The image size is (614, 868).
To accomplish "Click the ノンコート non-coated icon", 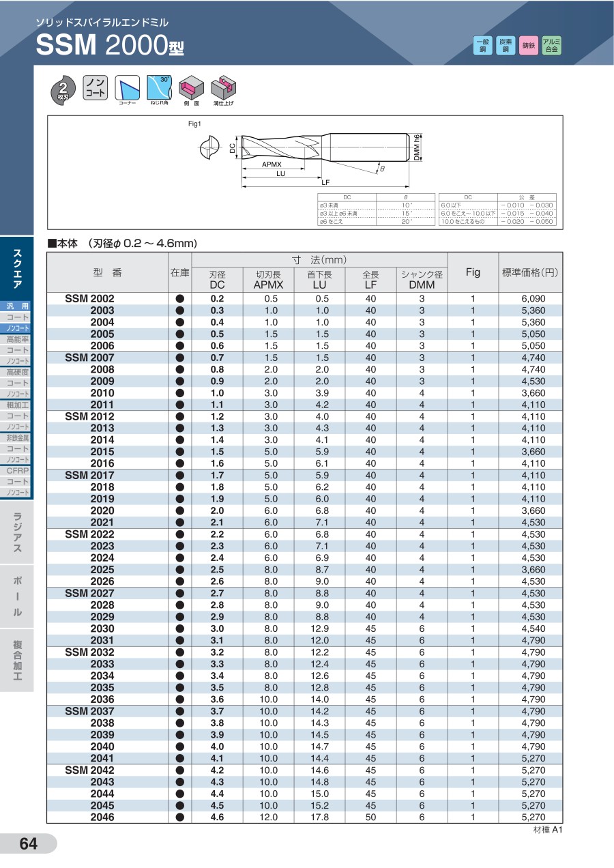I will [95, 88].
